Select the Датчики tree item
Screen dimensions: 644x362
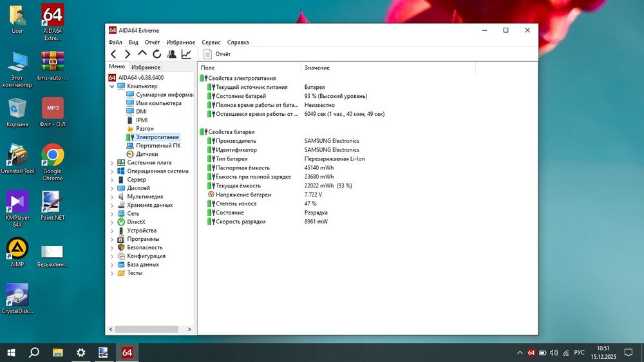pyautogui.click(x=142, y=154)
